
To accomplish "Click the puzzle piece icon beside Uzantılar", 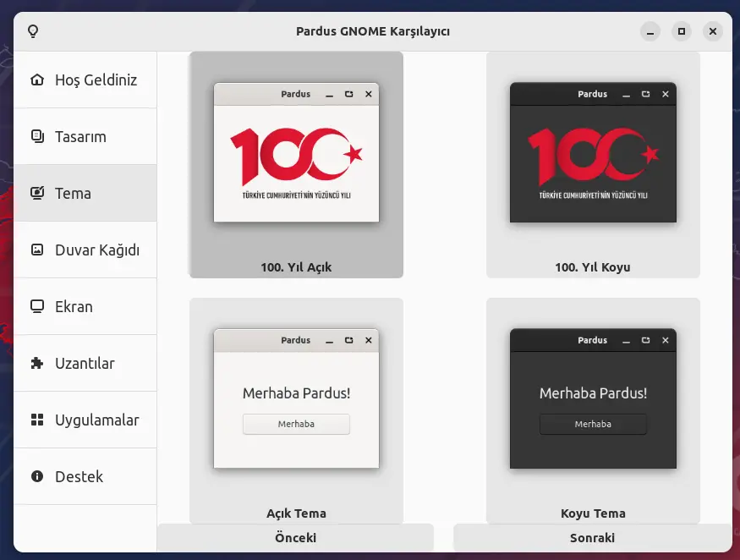I will [37, 363].
